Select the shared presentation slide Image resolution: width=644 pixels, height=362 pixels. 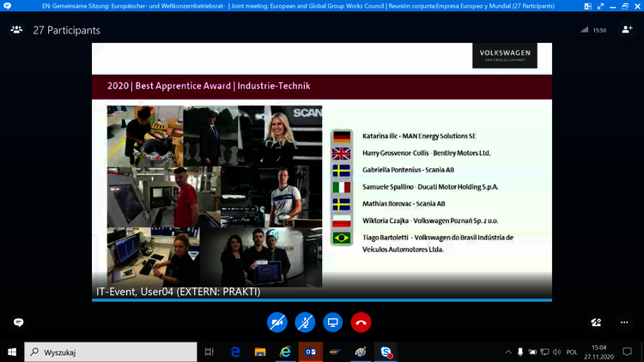tap(322, 172)
